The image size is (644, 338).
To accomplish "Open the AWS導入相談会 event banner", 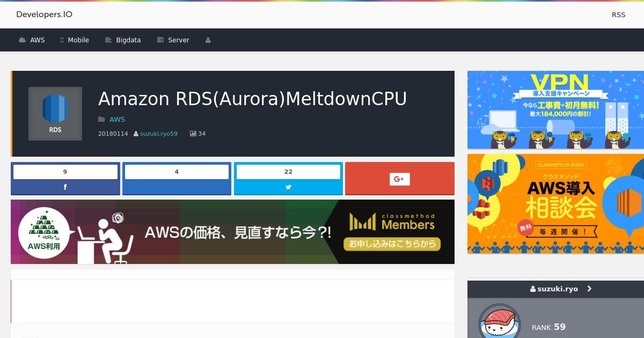I will 555,204.
